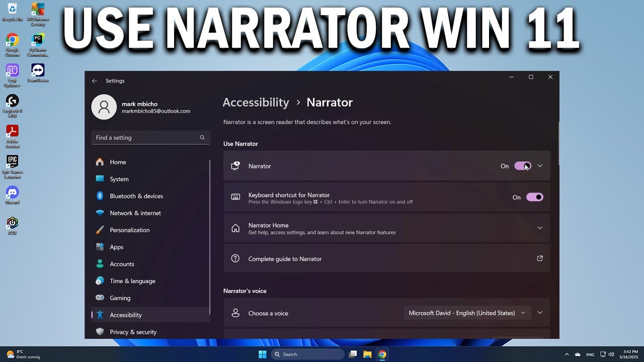Open PyCharm Community desktop shortcut
Viewport: 644px width, 362px height.
[x=38, y=44]
